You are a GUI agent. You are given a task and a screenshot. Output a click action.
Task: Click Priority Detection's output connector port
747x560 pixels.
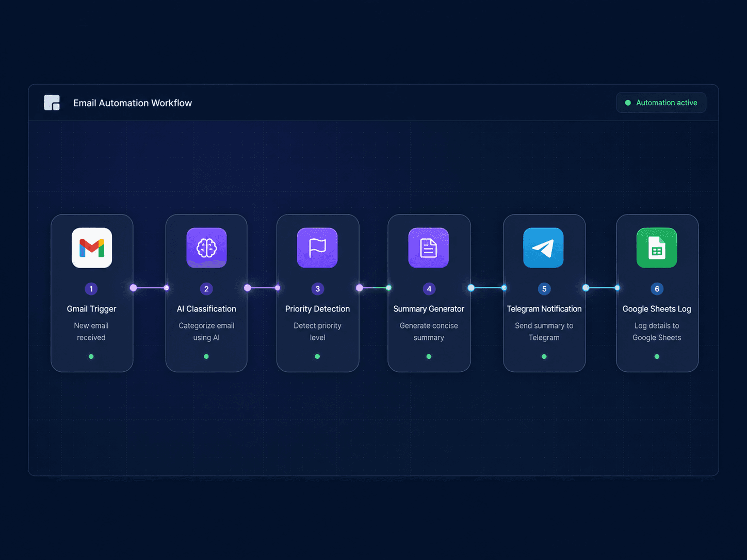(x=360, y=288)
